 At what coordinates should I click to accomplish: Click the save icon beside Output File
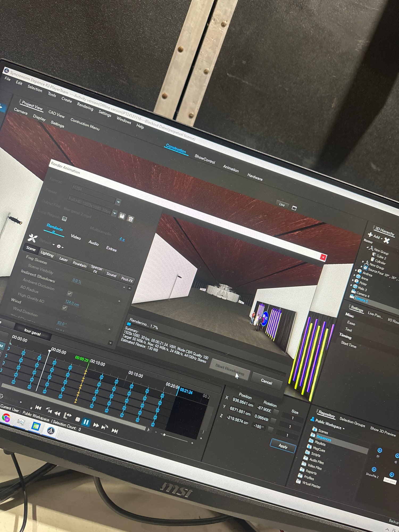(x=122, y=216)
